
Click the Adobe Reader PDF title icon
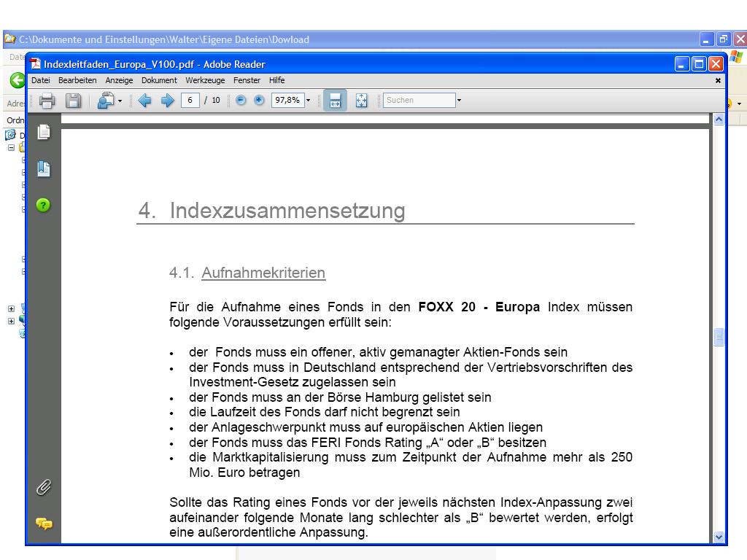pos(35,64)
